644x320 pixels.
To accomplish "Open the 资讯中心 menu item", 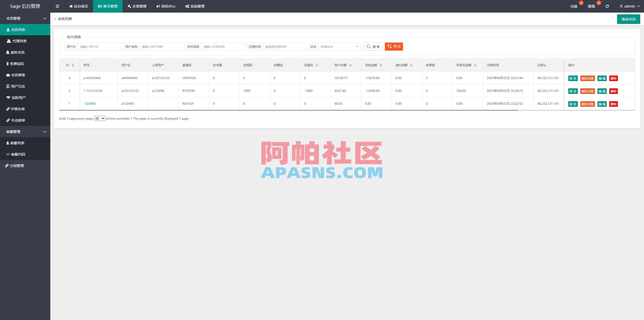I will [x=166, y=6].
